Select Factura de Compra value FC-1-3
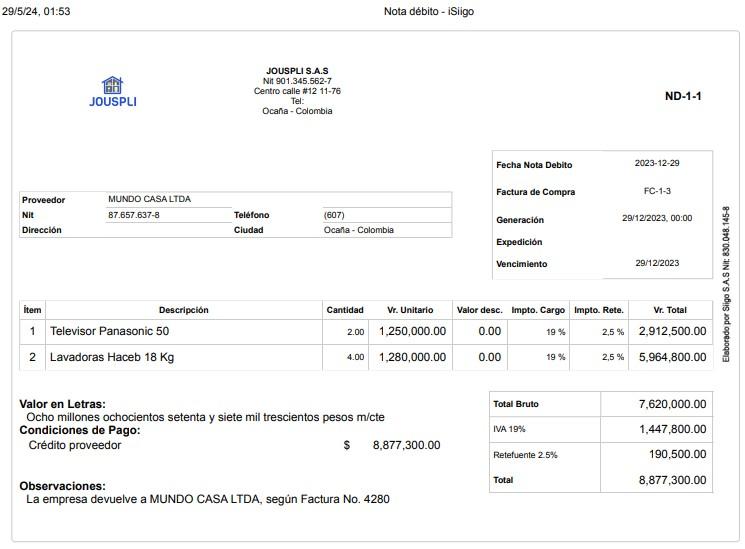The image size is (745, 549). pyautogui.click(x=657, y=191)
